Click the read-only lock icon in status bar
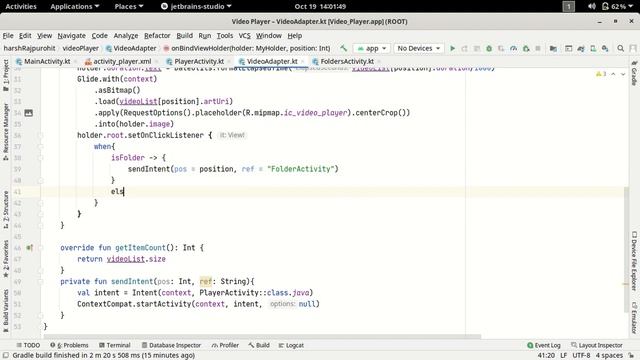This screenshot has width=640, height=360. (632, 356)
